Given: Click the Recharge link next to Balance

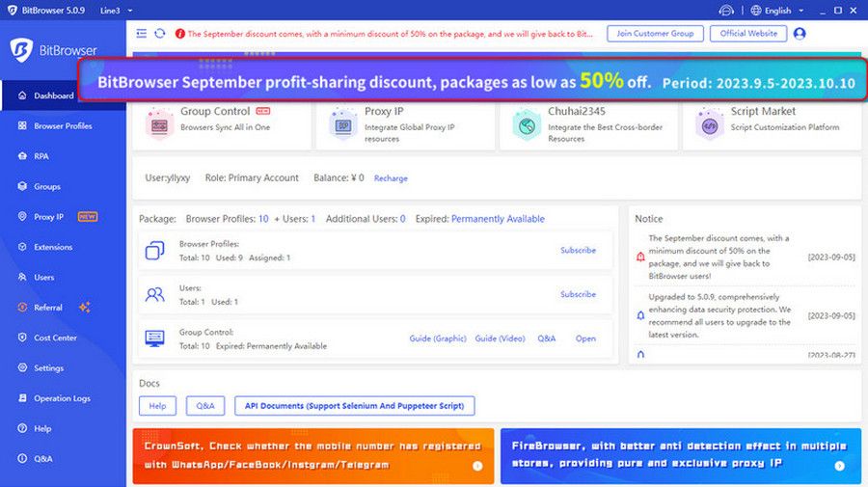Looking at the screenshot, I should pos(391,178).
